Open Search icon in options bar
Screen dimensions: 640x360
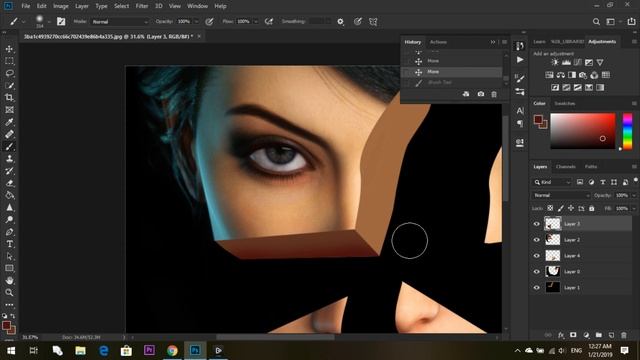596,22
